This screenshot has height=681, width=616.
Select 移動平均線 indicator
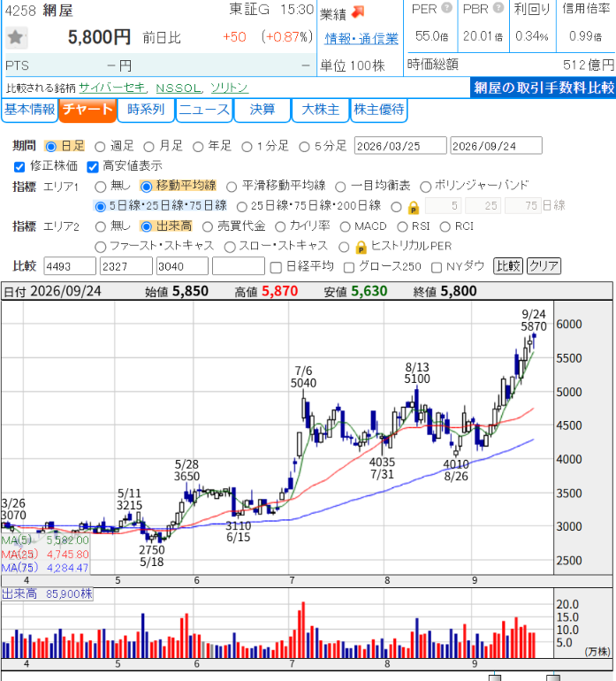[147, 187]
